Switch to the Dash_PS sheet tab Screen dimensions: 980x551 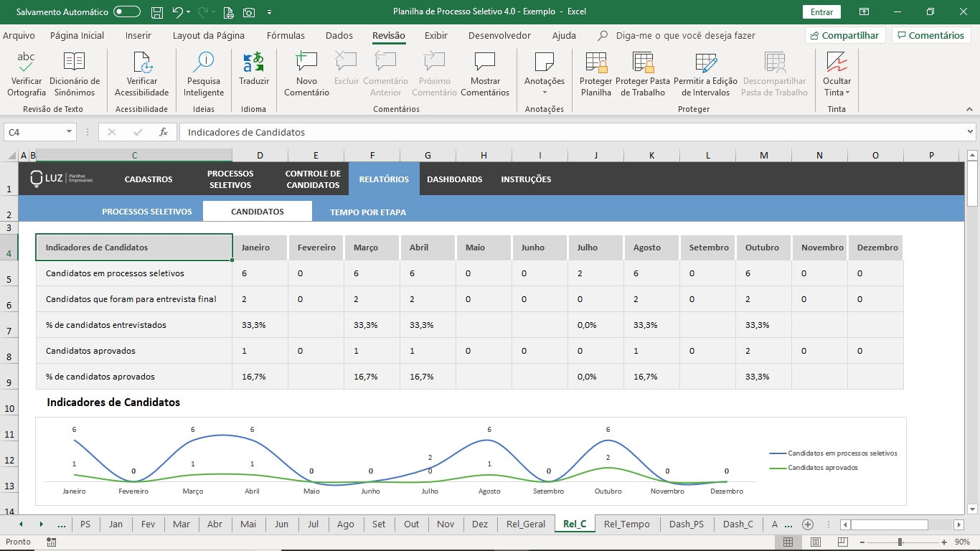tap(687, 524)
